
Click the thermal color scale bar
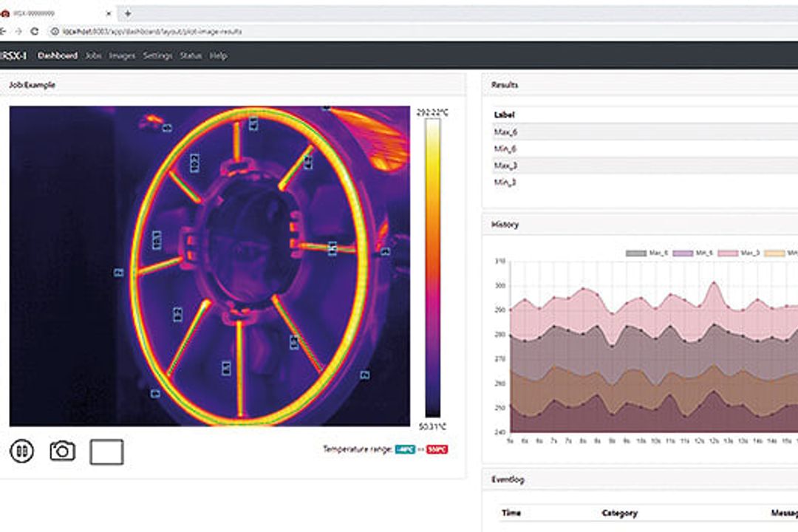[432, 268]
